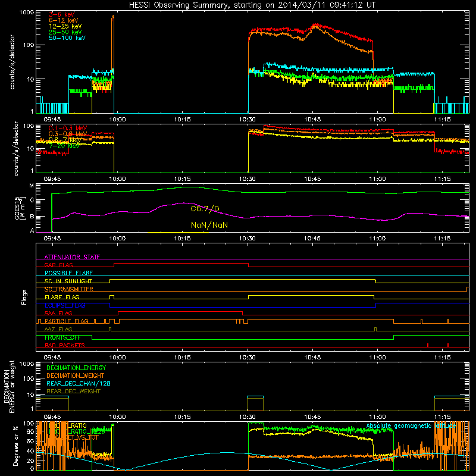Click the 10:30 time label under decimation panel
The width and height of the screenshot is (476, 476).
click(247, 417)
